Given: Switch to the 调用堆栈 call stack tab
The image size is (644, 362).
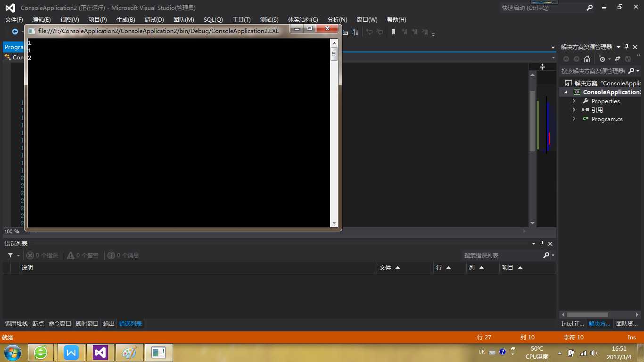Looking at the screenshot, I should coord(17,323).
